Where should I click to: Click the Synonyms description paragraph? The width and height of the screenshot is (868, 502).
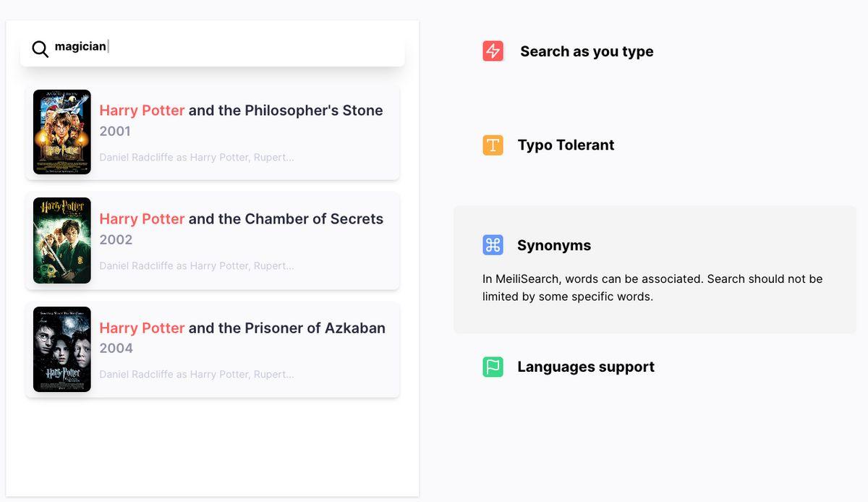pos(652,287)
